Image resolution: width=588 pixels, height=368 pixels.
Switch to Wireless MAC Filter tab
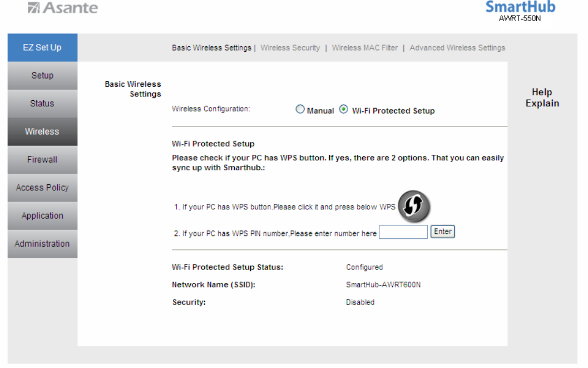(364, 48)
